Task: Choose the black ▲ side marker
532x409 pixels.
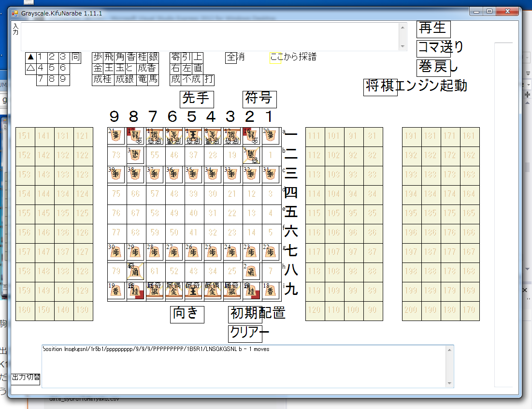Action: coord(31,58)
